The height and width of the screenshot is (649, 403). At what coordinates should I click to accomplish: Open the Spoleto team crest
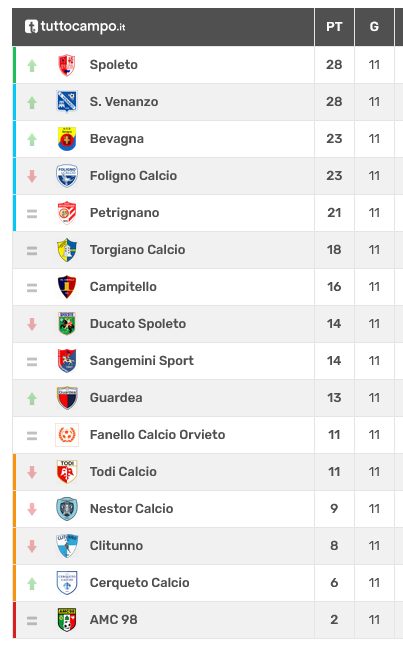[x=67, y=65]
